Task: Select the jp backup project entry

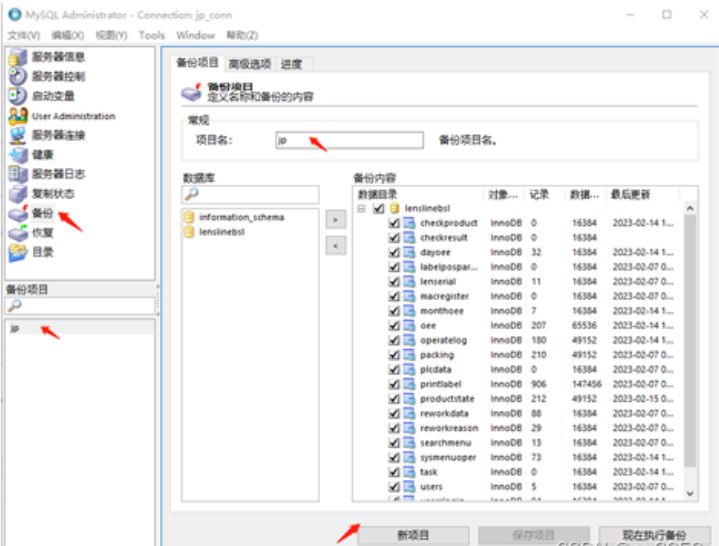Action: [x=80, y=328]
